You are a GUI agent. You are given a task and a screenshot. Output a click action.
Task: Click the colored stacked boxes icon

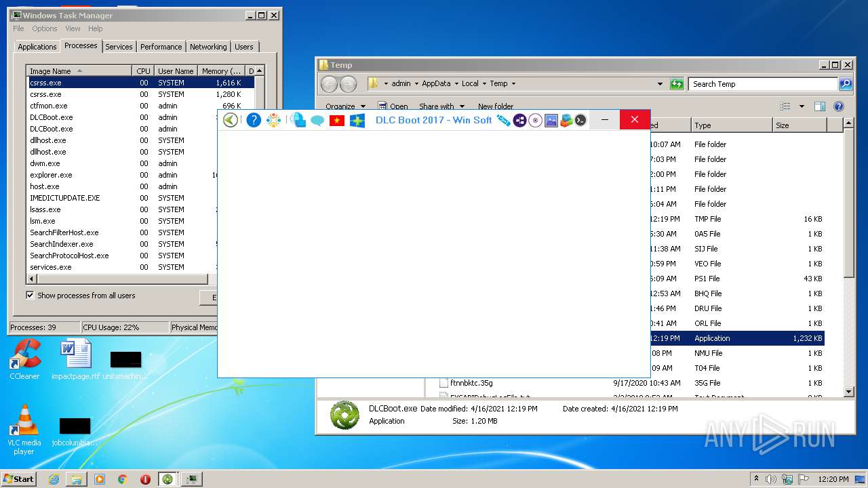click(566, 120)
